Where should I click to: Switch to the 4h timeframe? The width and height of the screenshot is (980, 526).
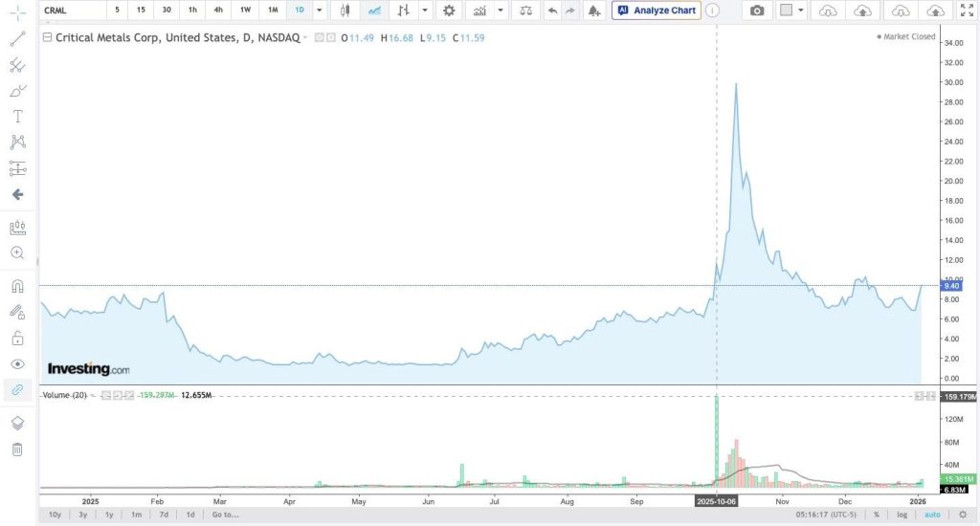click(x=219, y=11)
